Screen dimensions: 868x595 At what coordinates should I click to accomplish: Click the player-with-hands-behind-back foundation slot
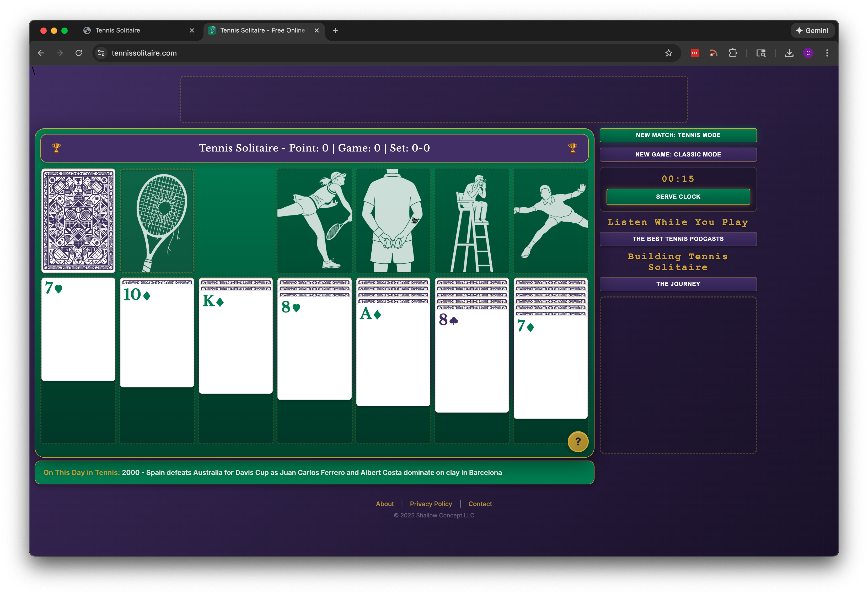393,221
